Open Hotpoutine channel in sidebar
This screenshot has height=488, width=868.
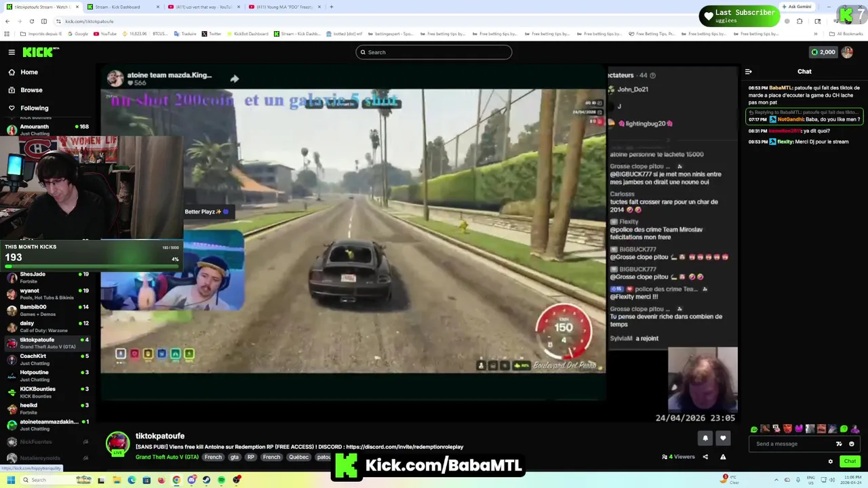click(48, 375)
